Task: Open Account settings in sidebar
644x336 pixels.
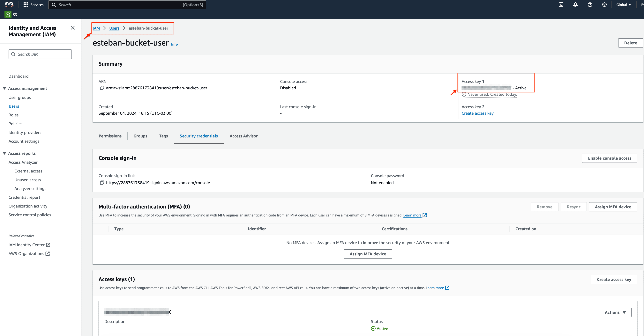Action: (24, 141)
